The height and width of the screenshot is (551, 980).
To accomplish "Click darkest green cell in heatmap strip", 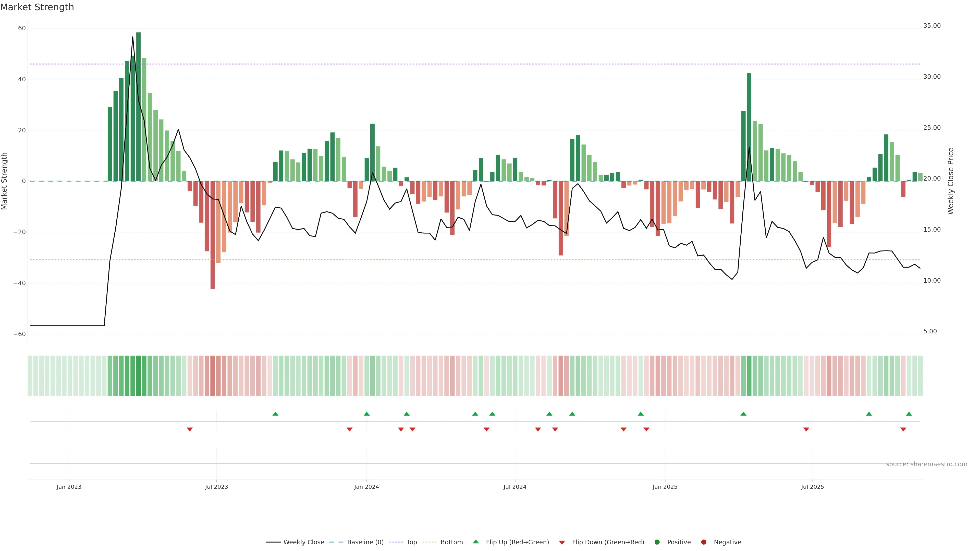I will coord(139,376).
